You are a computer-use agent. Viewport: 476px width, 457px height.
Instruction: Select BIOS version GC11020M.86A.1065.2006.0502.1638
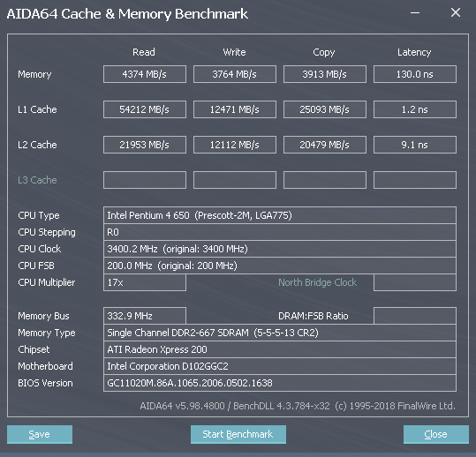(280, 383)
